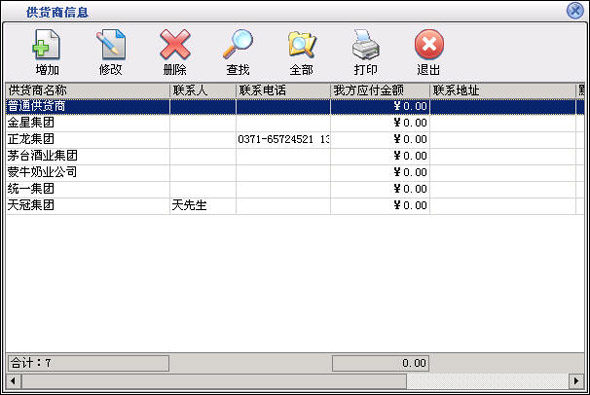Select the 金星集团 supplier row
Image resolution: width=590 pixels, height=395 pixels.
295,123
